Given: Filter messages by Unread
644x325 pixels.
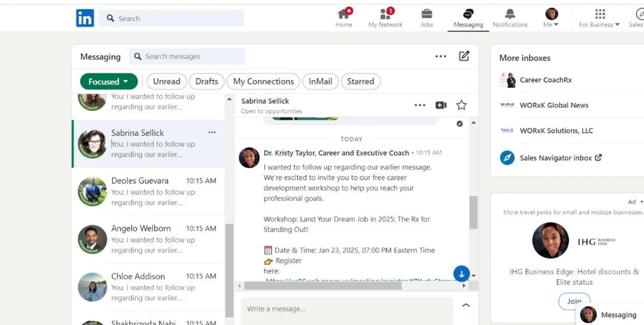Looking at the screenshot, I should click(x=166, y=82).
